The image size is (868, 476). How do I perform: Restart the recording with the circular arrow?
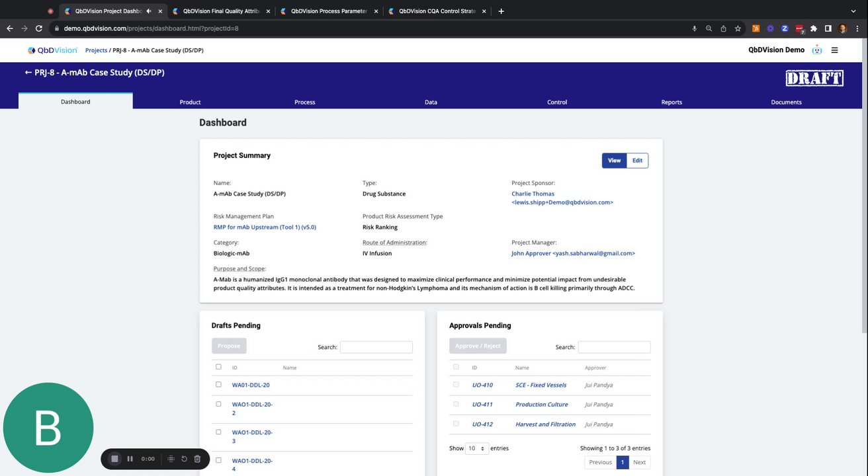point(184,459)
